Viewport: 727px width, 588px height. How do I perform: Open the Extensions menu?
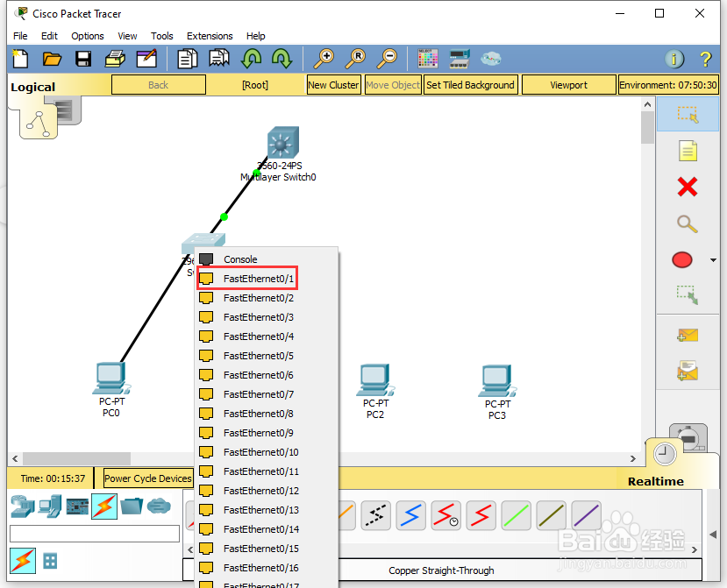pyautogui.click(x=210, y=36)
